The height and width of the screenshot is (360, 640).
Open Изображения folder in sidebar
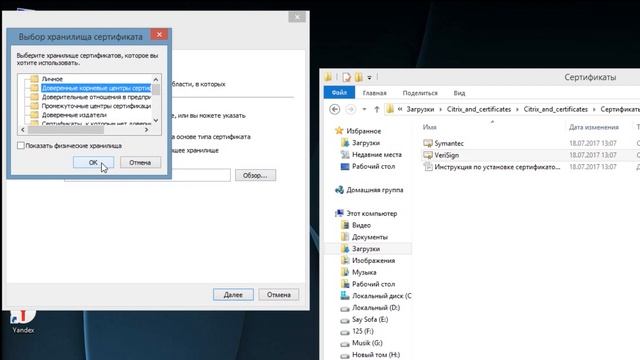pos(373,260)
